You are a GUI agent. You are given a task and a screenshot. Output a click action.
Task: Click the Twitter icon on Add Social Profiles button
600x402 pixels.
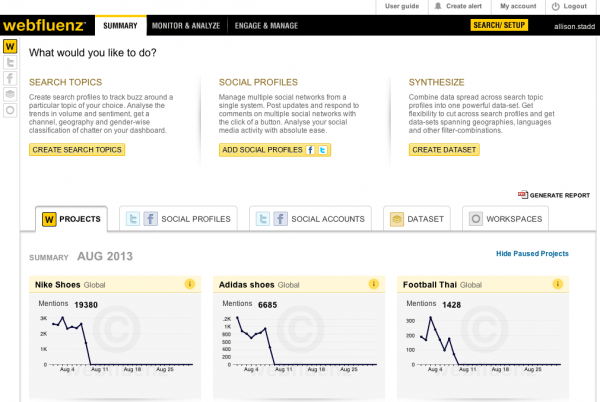(x=323, y=150)
